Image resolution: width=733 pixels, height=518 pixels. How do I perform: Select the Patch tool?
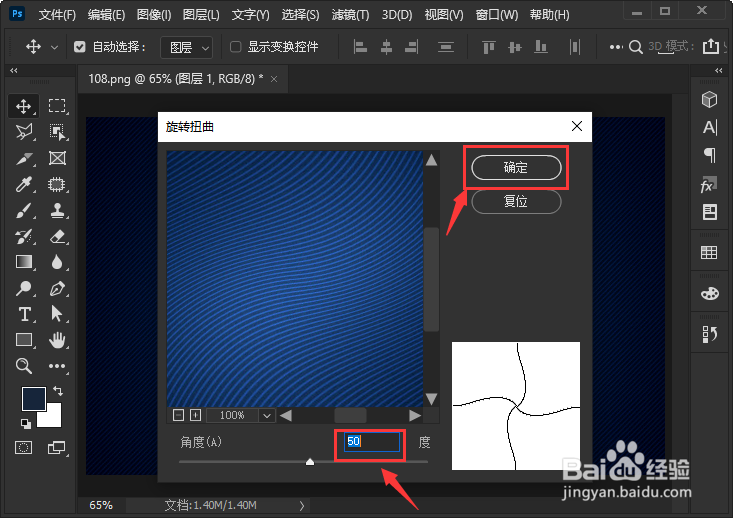(x=57, y=185)
